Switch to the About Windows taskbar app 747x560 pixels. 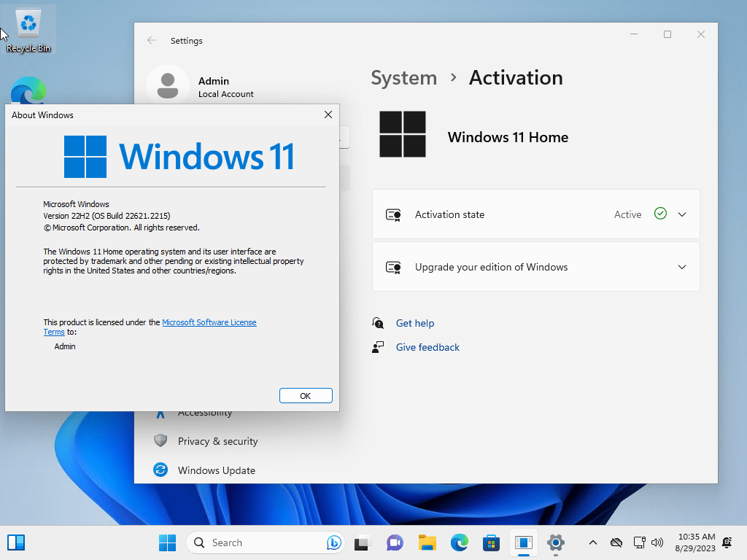click(x=523, y=542)
